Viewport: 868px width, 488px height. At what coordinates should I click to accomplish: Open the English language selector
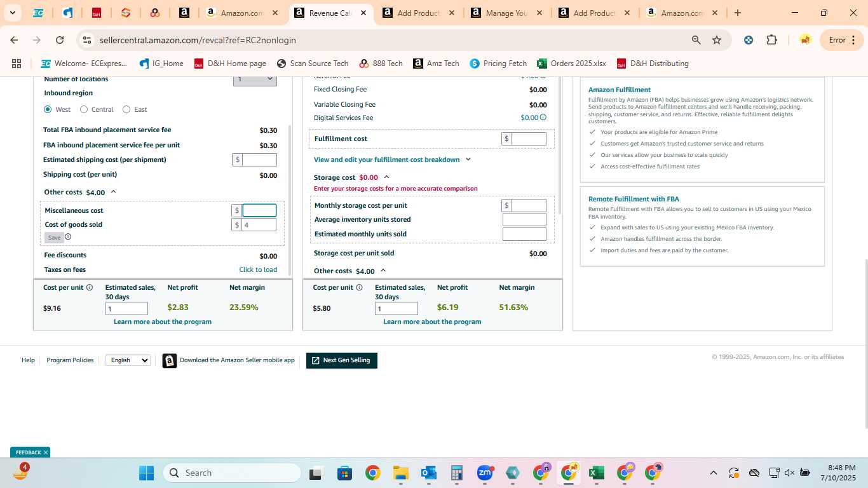[128, 360]
